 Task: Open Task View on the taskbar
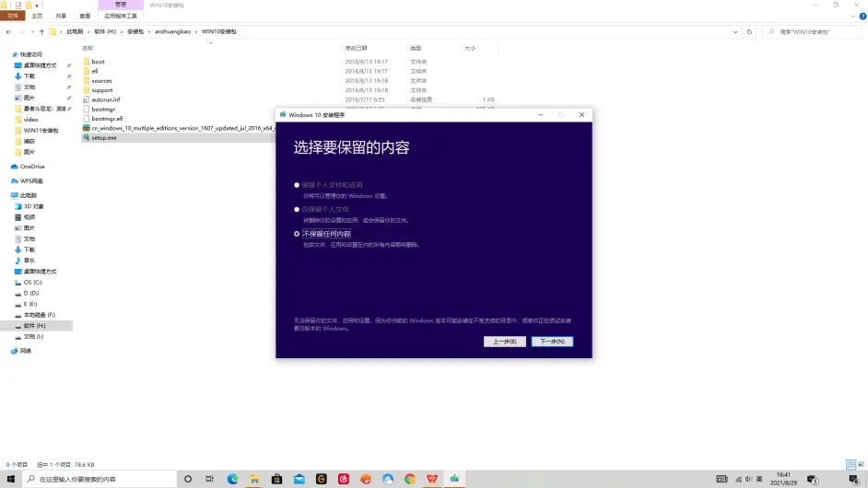pyautogui.click(x=209, y=479)
